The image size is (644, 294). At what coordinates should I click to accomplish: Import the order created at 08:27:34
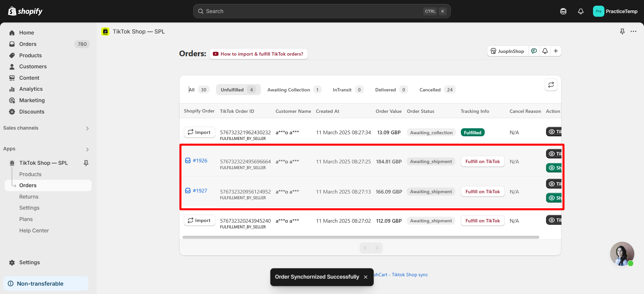[x=199, y=132]
